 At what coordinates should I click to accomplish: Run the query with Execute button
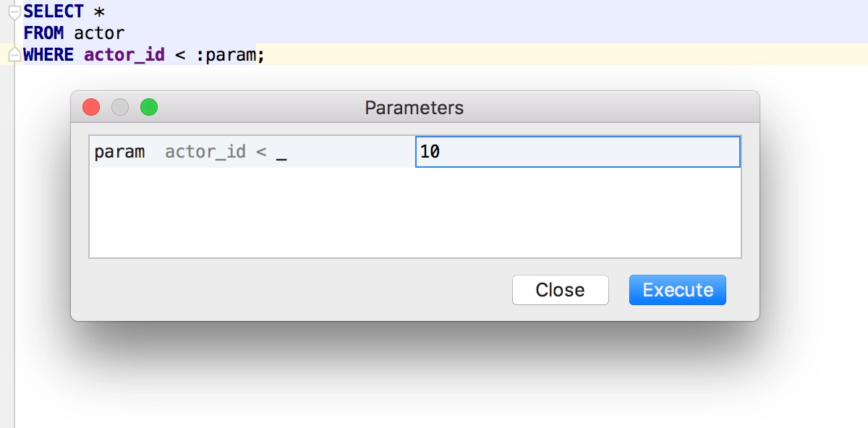click(678, 290)
